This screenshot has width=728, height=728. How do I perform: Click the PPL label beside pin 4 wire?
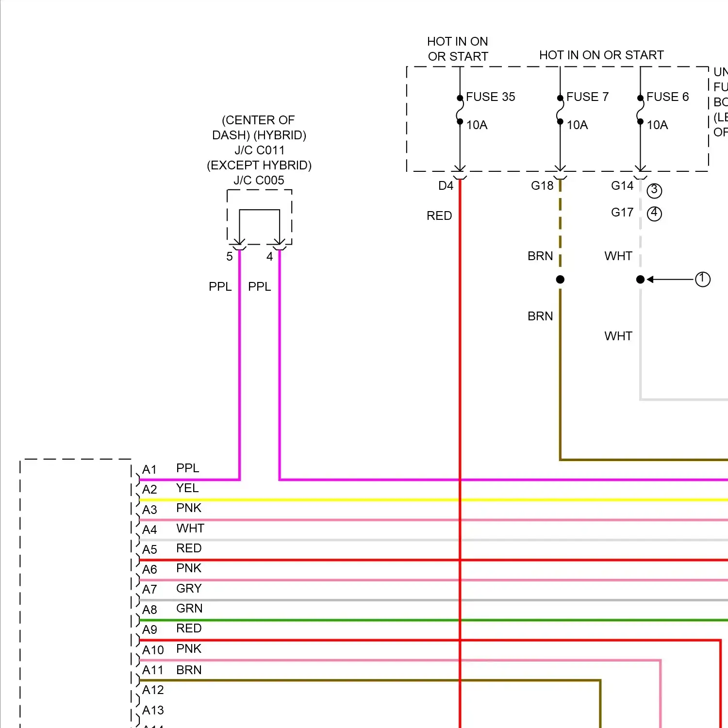tap(259, 287)
